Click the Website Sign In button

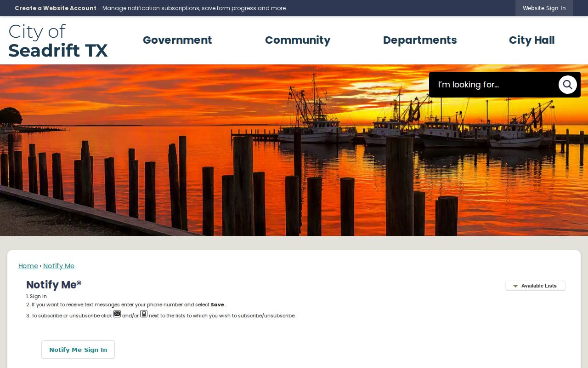pyautogui.click(x=544, y=8)
